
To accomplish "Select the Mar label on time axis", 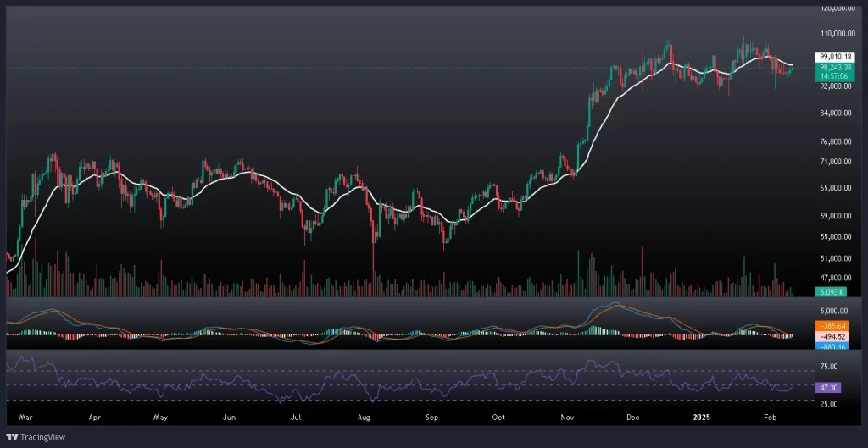I will click(x=26, y=418).
